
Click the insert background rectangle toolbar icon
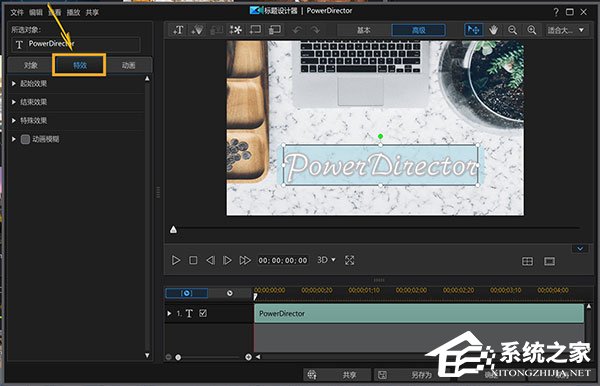[255, 30]
